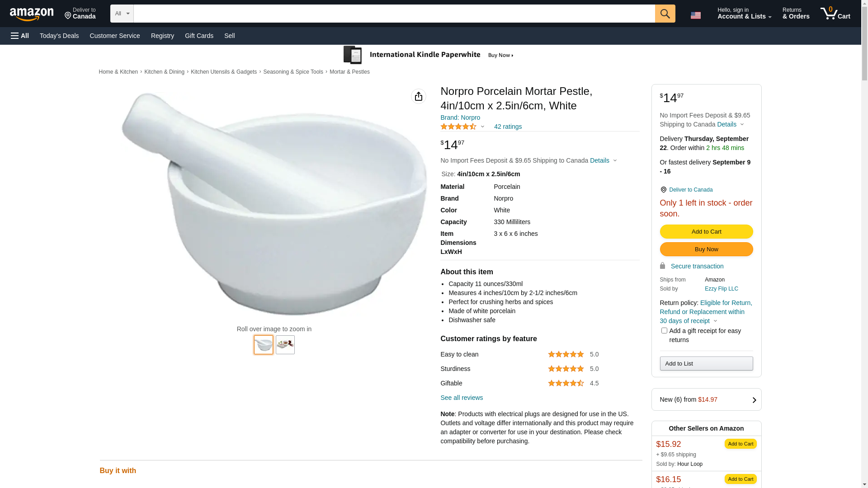
Task: Select Gift Cards from navigation bar
Action: (199, 36)
